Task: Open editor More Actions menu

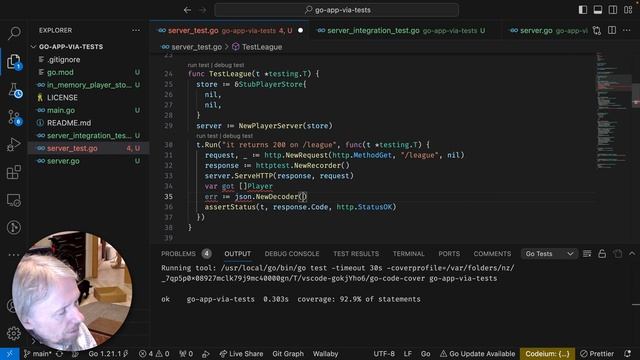Action: [x=627, y=30]
